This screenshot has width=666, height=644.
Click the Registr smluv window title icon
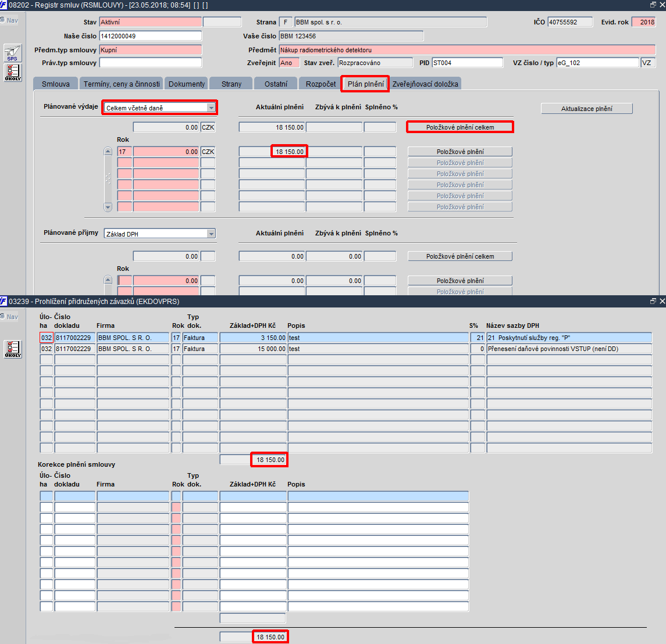[x=3, y=5]
